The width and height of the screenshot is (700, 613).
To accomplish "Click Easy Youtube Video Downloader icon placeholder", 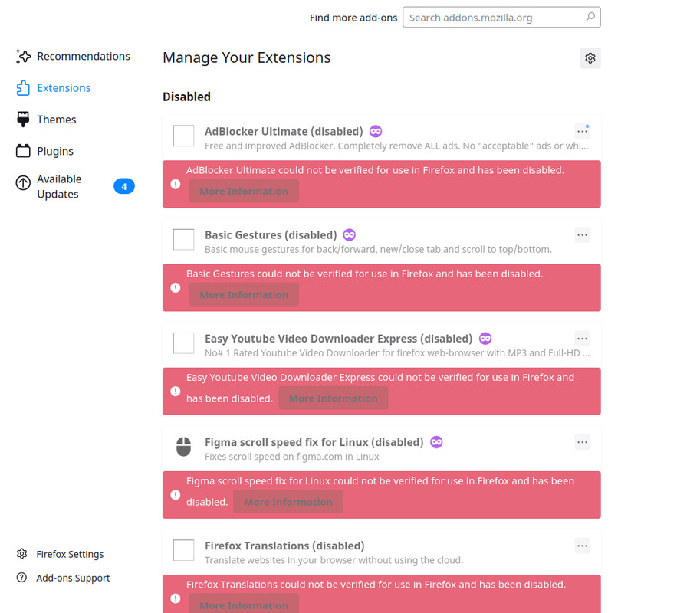I will 183,343.
